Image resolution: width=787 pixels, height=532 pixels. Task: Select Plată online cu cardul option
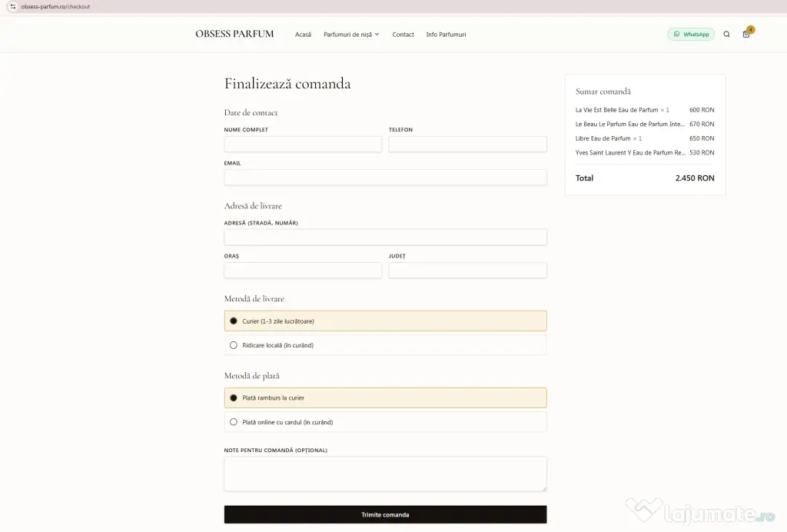click(x=386, y=422)
